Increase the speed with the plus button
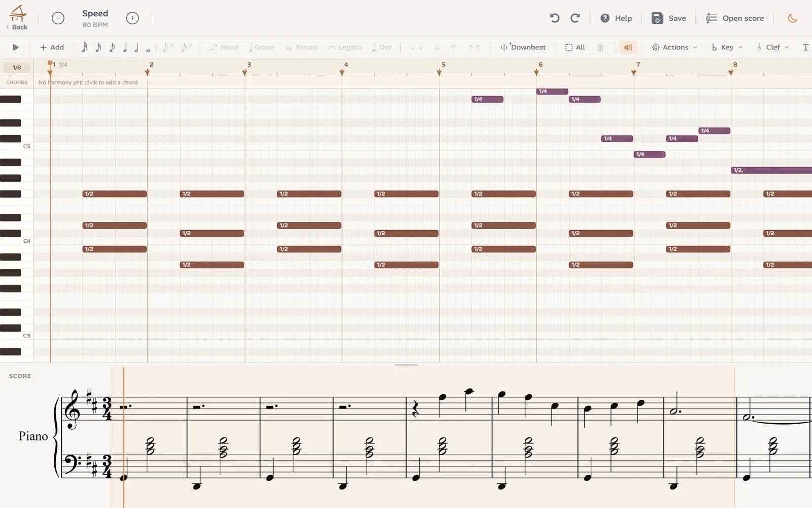 (132, 18)
